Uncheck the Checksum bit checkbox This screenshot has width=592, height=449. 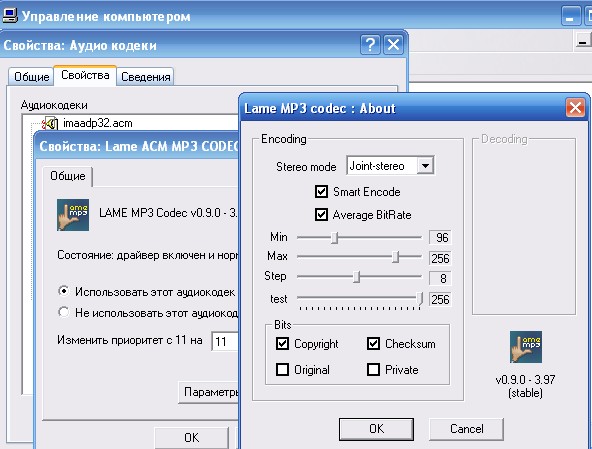pos(373,344)
